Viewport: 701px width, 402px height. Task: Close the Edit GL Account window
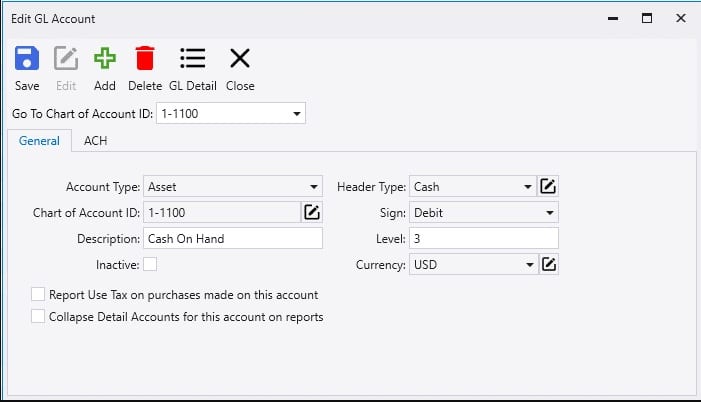(680, 18)
